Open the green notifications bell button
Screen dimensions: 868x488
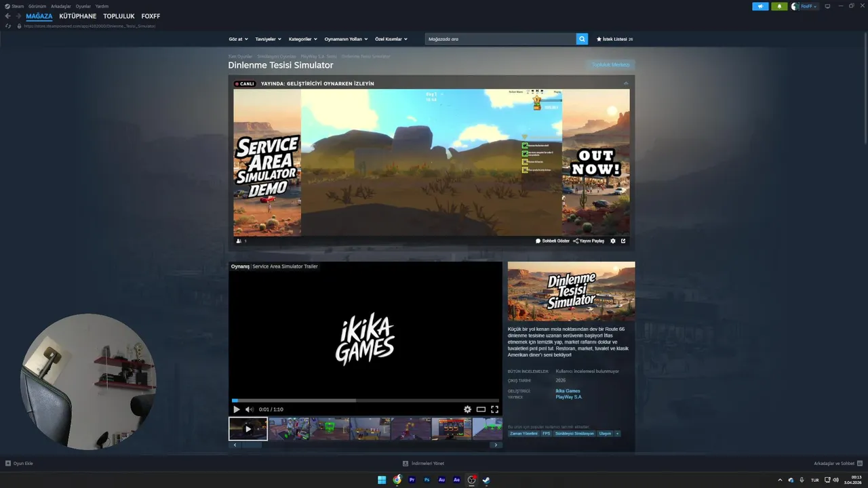click(x=779, y=6)
